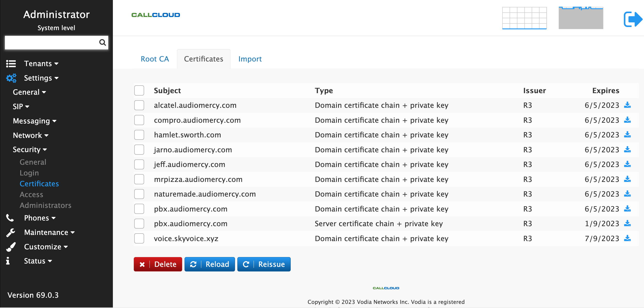Download the pbx.audiomercy.com domain certificate
Viewport: 644px width, 308px height.
(x=627, y=209)
